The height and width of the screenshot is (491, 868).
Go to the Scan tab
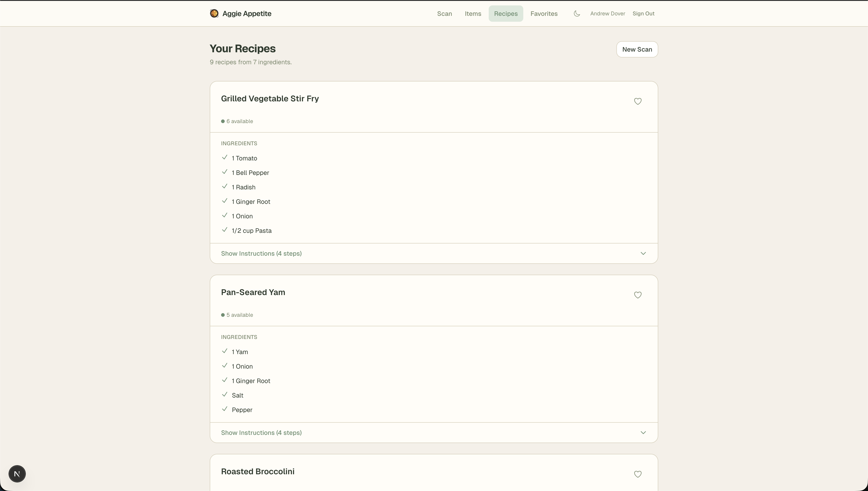tap(444, 14)
